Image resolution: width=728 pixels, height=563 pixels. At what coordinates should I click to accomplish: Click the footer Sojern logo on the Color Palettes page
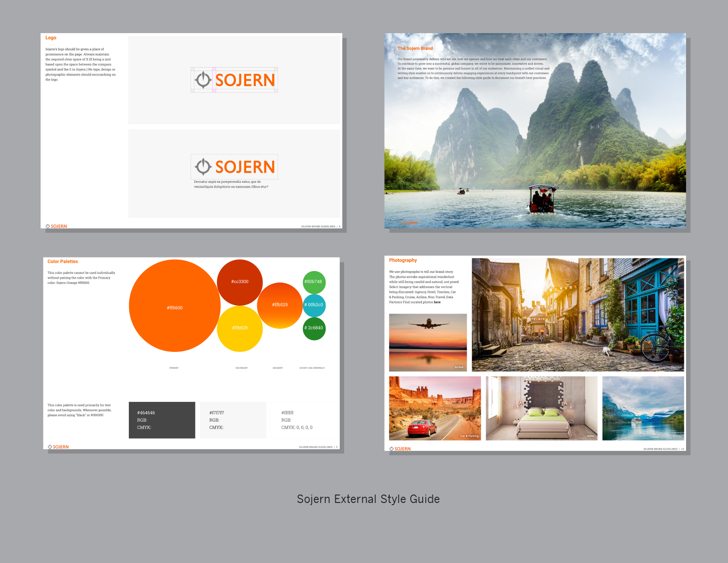tap(58, 447)
